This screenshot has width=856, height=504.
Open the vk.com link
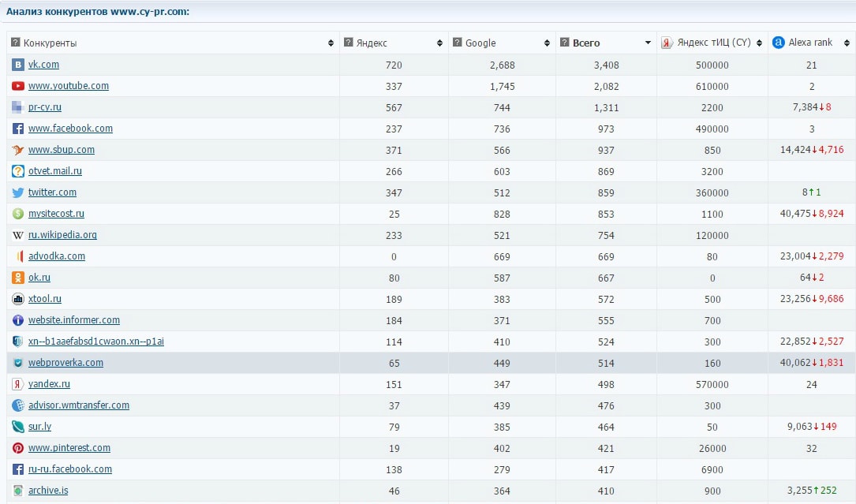pyautogui.click(x=43, y=65)
